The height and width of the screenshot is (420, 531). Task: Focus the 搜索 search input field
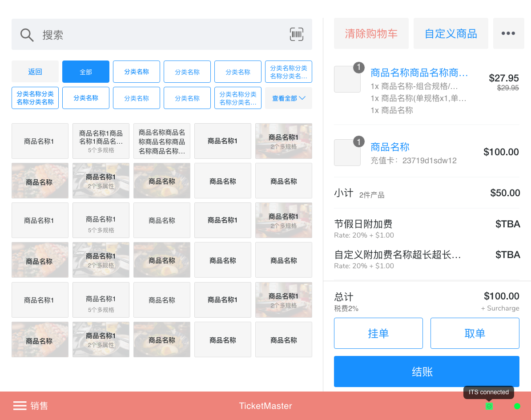162,34
